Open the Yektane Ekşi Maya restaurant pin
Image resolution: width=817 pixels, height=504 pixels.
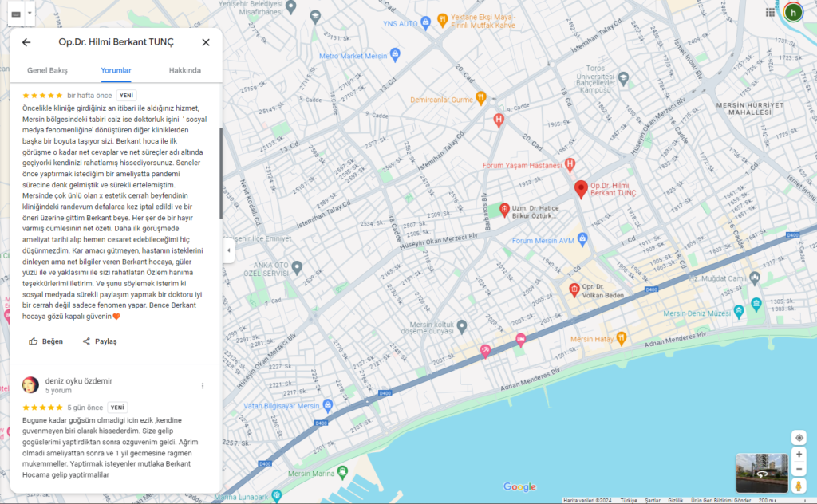(x=442, y=20)
